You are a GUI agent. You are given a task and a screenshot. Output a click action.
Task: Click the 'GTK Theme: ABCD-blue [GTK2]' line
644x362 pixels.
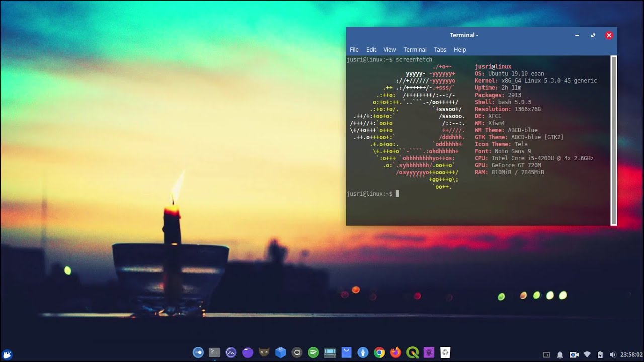click(519, 137)
